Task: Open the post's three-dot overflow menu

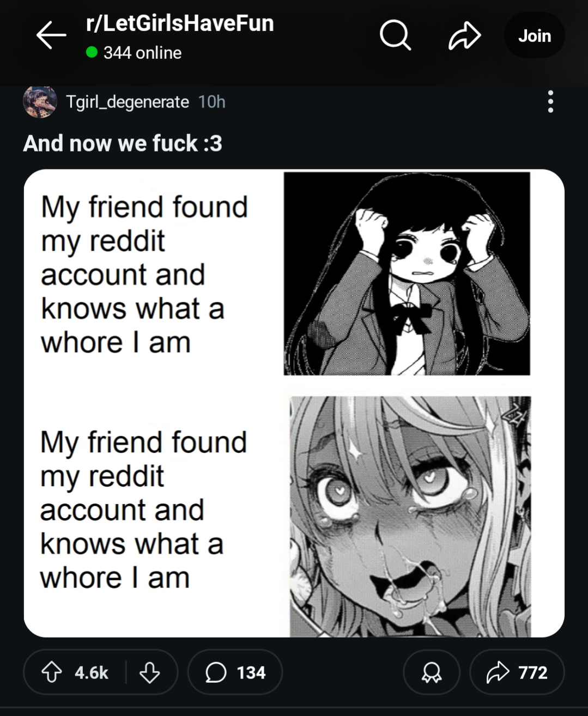Action: pos(550,102)
